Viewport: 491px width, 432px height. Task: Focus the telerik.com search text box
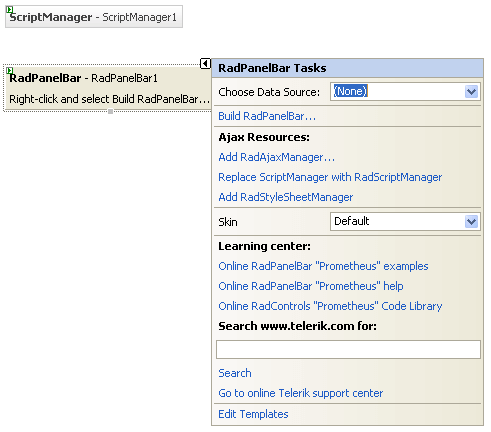click(x=348, y=349)
